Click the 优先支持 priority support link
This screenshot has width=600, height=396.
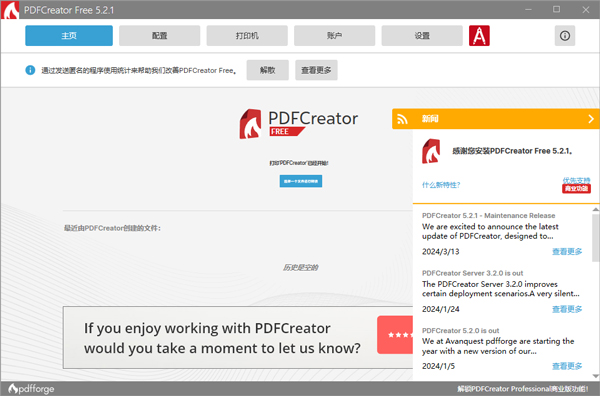click(x=576, y=180)
